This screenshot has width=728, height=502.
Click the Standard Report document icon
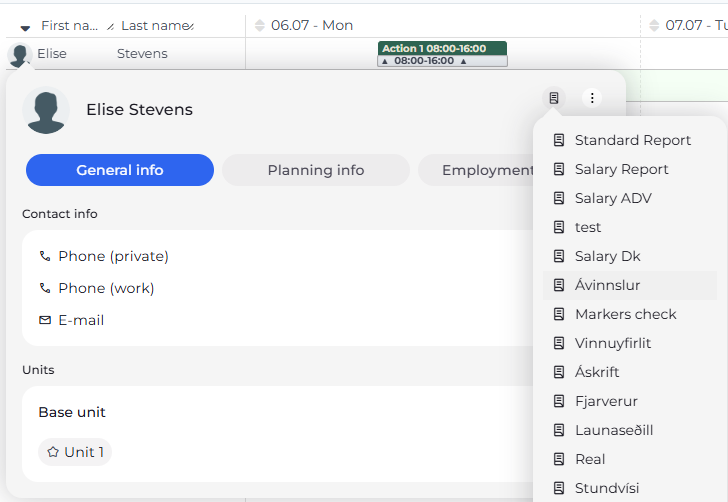tap(559, 140)
